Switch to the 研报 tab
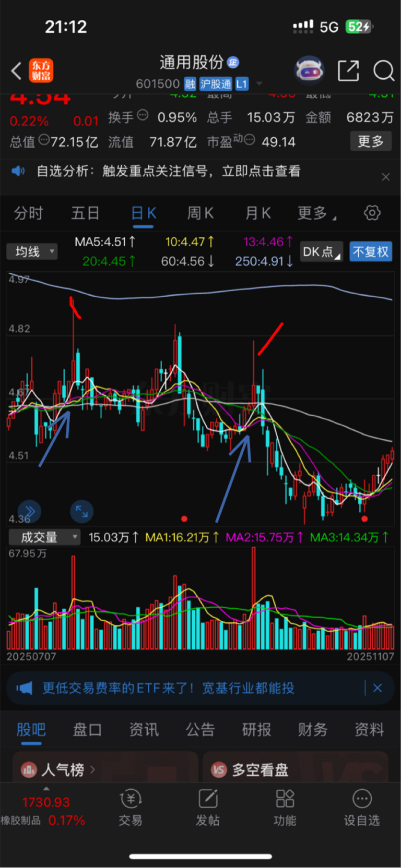The height and width of the screenshot is (868, 401). coord(256,730)
